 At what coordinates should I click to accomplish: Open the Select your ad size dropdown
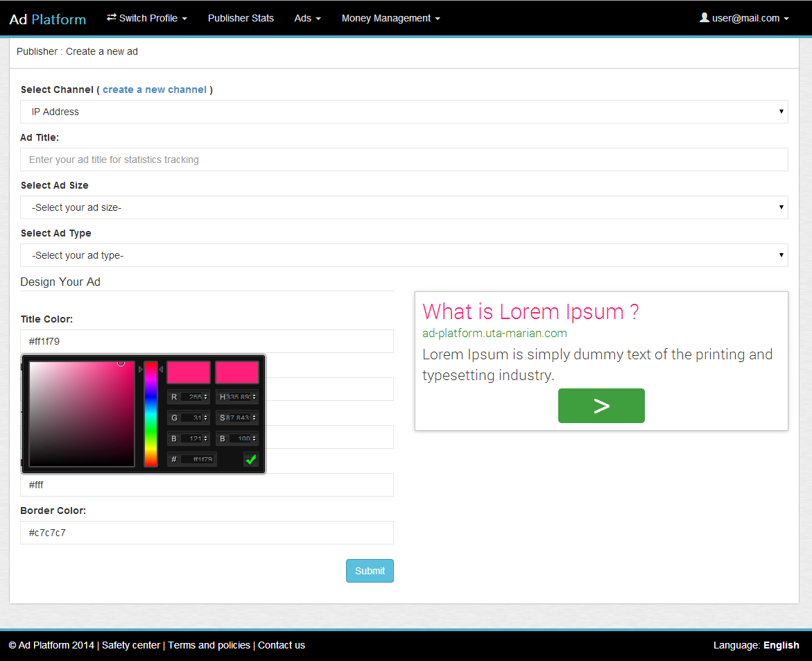coord(404,207)
